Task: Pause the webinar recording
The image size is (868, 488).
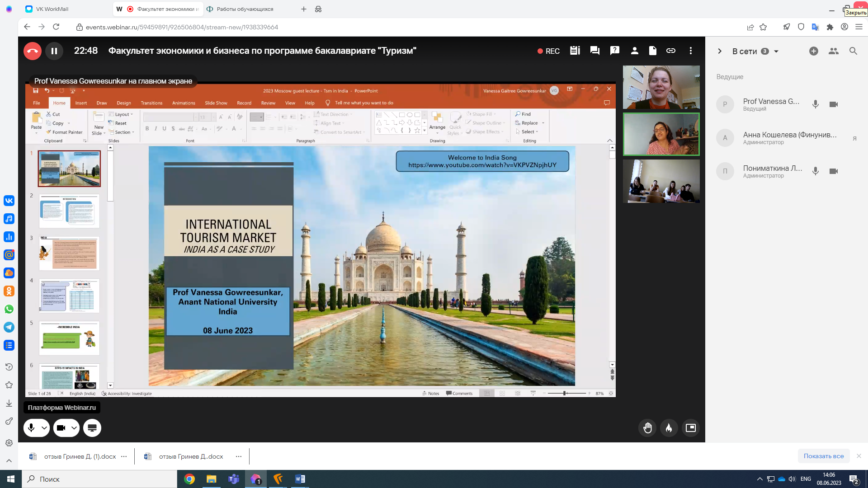Action: click(54, 51)
